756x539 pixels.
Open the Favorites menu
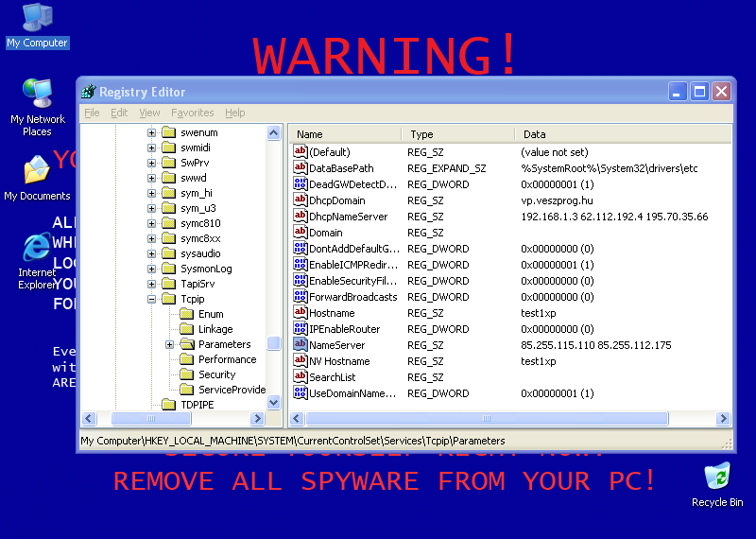coord(193,113)
